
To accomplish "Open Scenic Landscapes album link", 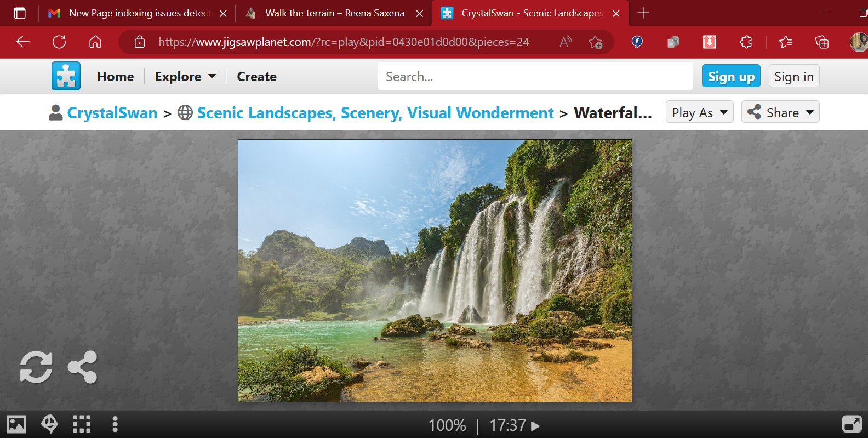I will coord(375,113).
